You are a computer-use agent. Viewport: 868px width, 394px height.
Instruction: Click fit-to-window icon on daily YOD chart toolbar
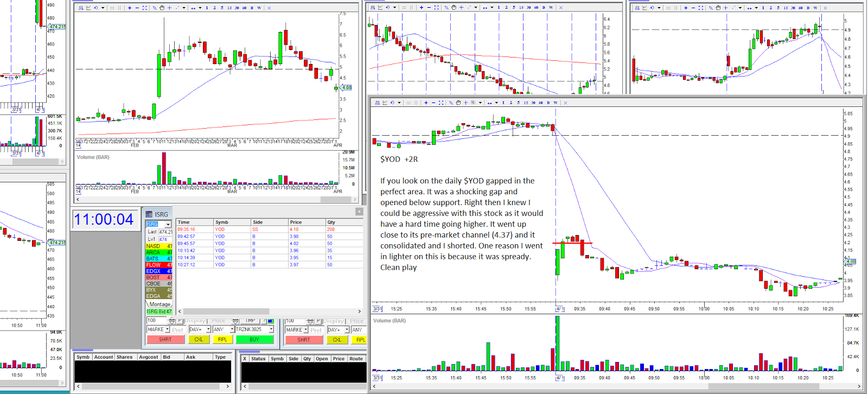(145, 8)
